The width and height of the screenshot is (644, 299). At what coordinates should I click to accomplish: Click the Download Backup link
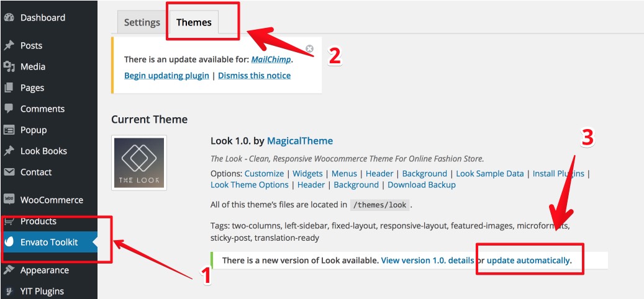click(x=422, y=185)
